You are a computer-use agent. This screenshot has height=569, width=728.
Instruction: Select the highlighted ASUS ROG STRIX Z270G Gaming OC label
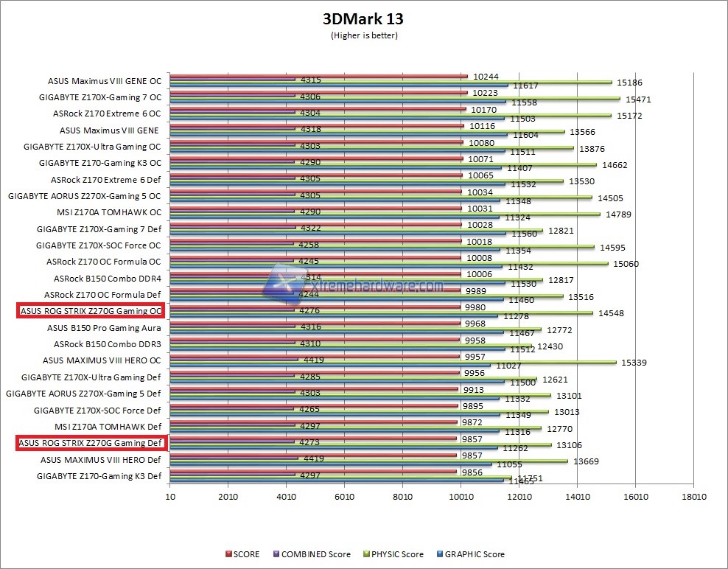pos(90,312)
